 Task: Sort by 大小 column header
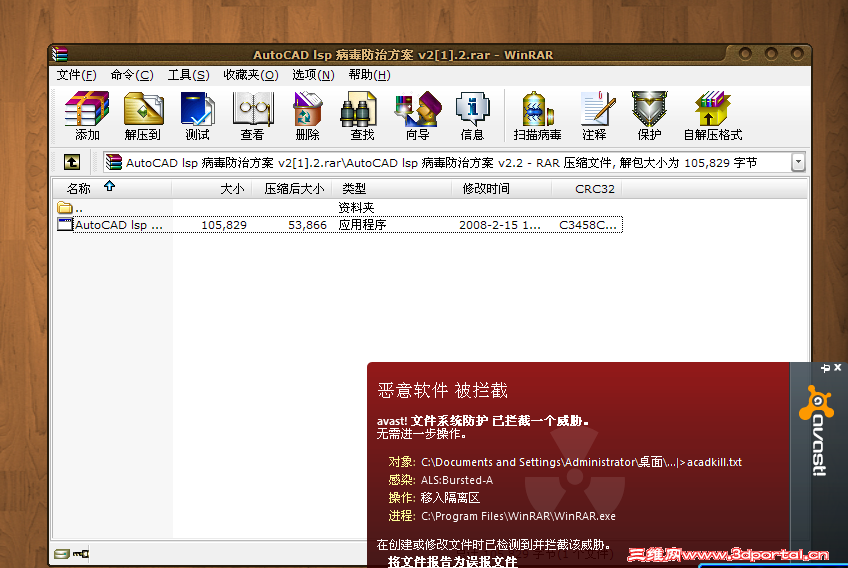212,188
